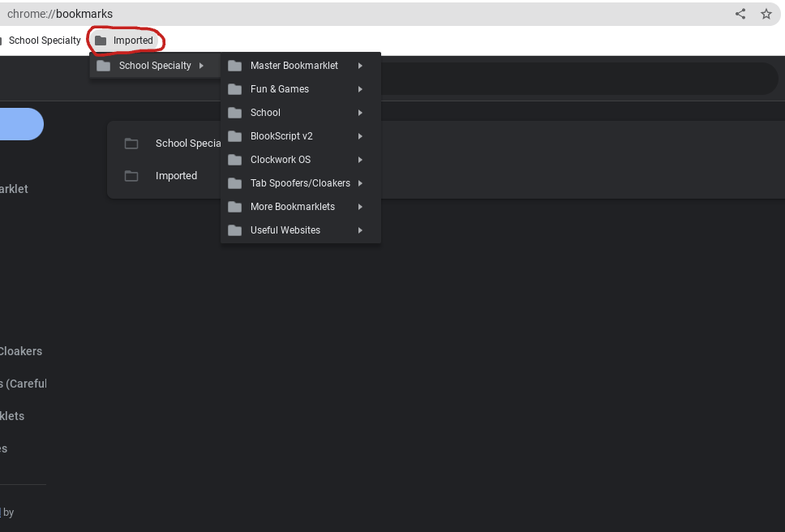This screenshot has height=532, width=785.
Task: Select sidebar item containing '(Careful'
Action: click(23, 384)
